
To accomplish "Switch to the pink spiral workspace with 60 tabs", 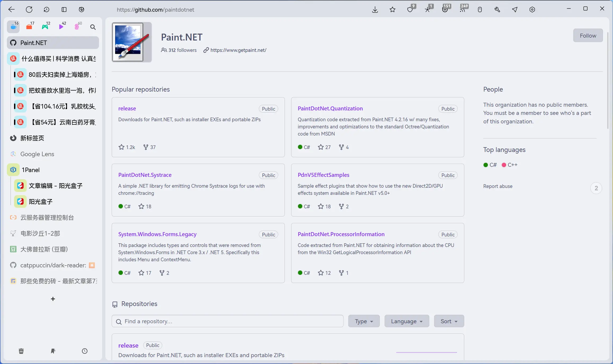I will 78,26.
